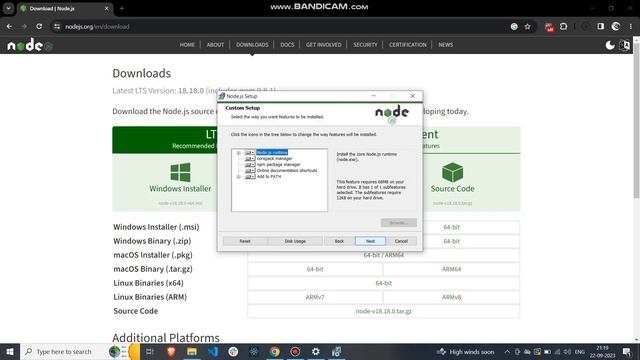Open a new browser tab
The width and height of the screenshot is (640, 360).
tap(122, 9)
